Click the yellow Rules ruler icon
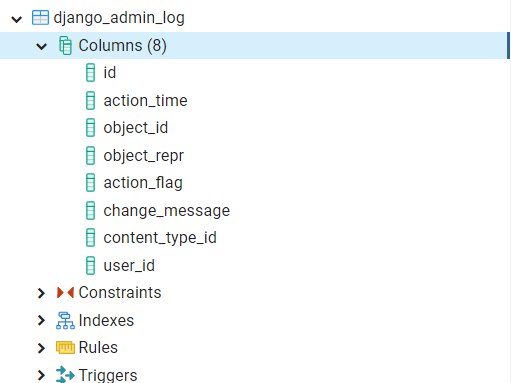This screenshot has height=383, width=511. pyautogui.click(x=65, y=348)
